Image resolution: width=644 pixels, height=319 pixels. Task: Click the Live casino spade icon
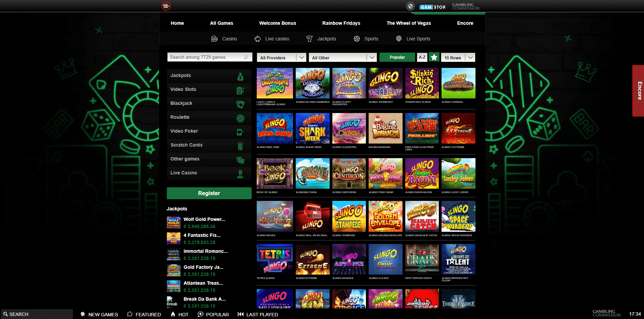(x=258, y=39)
